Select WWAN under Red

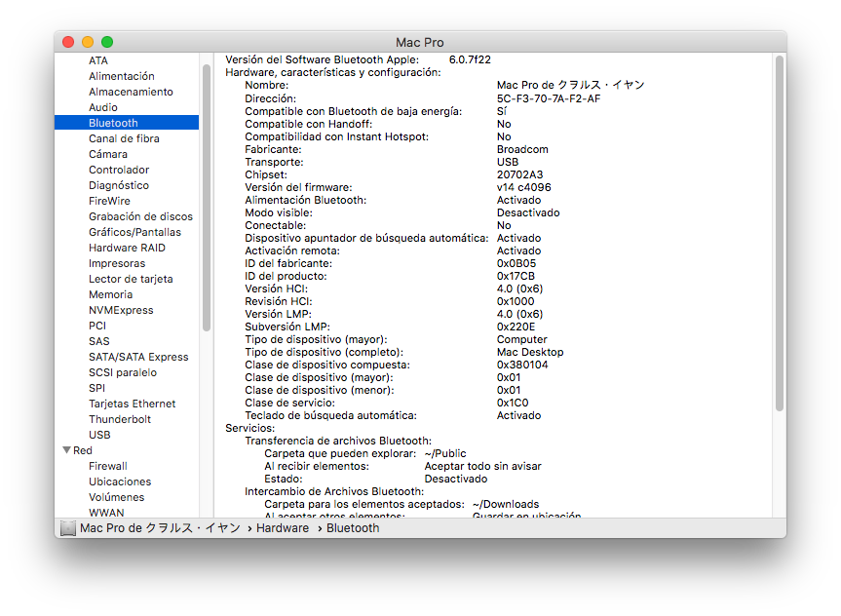[106, 513]
